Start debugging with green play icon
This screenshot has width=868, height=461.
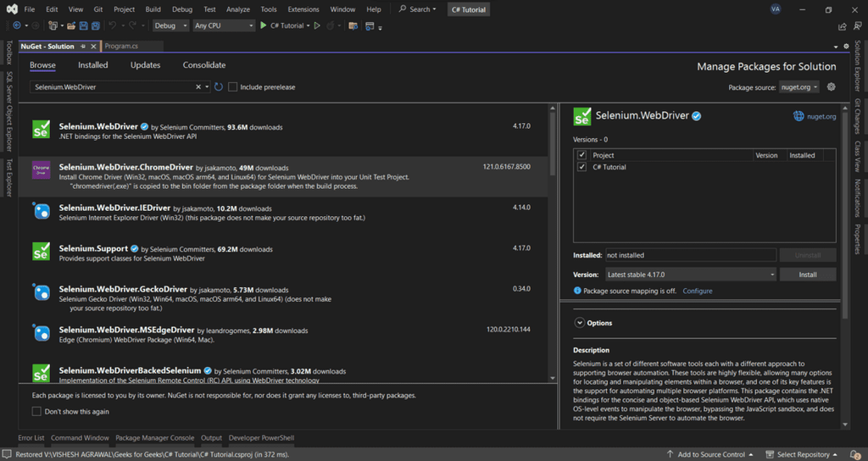[x=264, y=25]
